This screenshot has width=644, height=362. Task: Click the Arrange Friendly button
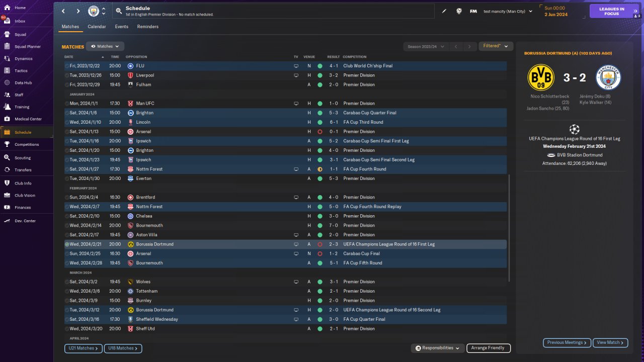[489, 348]
